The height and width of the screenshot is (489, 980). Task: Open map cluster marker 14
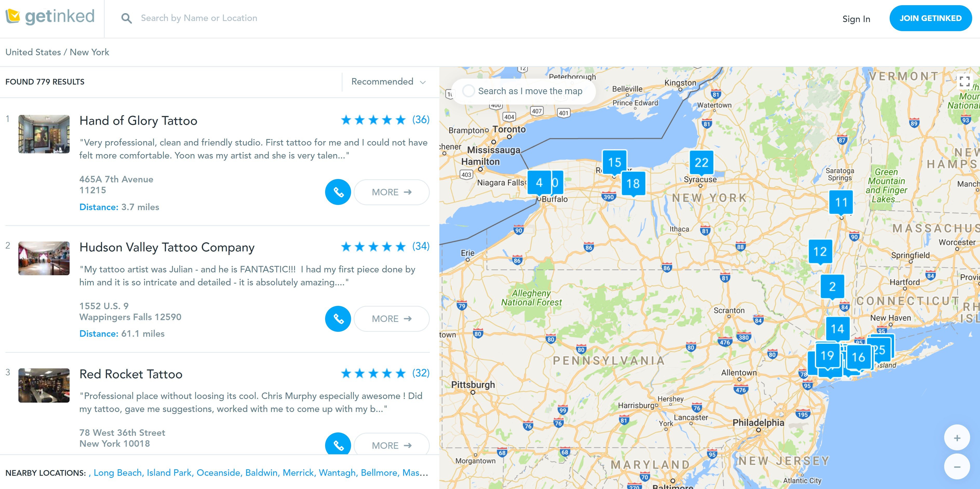coord(837,329)
